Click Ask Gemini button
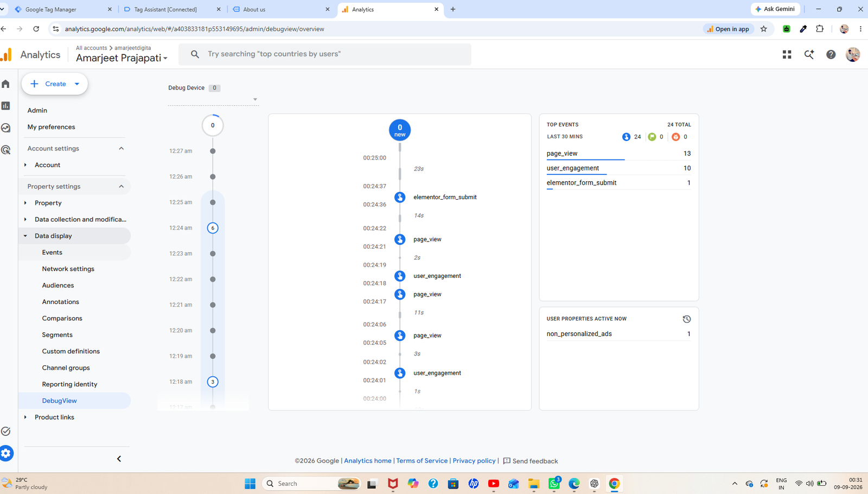Viewport: 868px width, 494px height. tap(775, 9)
